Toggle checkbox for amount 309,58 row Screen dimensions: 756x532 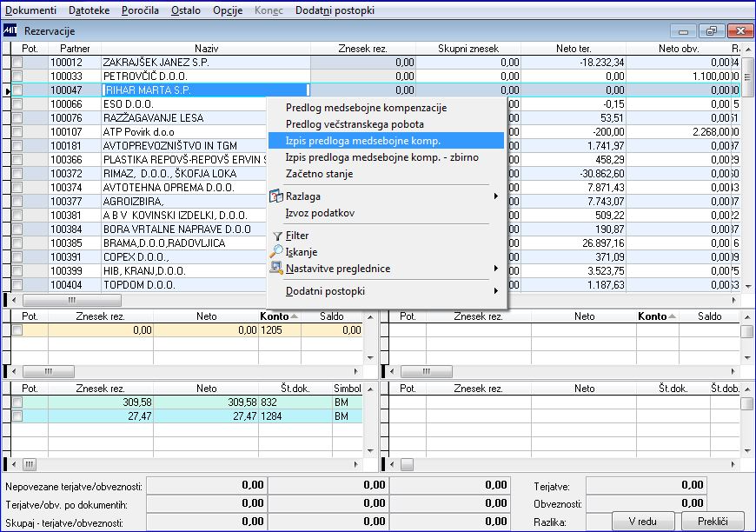coord(17,402)
